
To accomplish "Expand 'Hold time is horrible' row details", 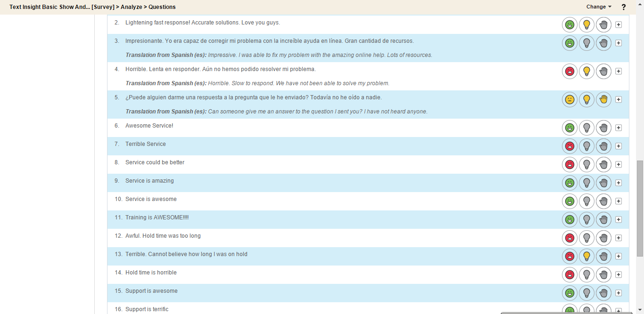I will (x=619, y=274).
